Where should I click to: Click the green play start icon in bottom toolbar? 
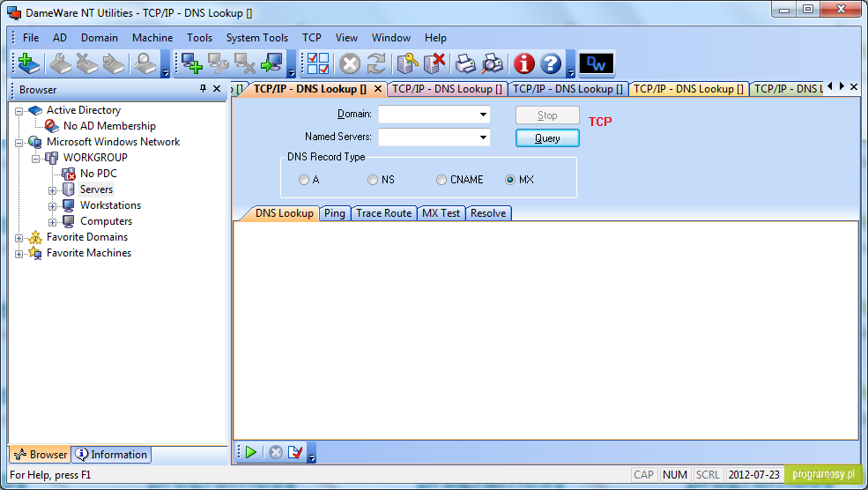251,452
